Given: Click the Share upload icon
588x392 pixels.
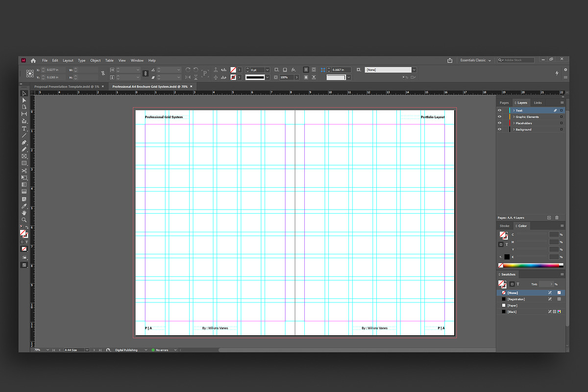Looking at the screenshot, I should point(450,60).
